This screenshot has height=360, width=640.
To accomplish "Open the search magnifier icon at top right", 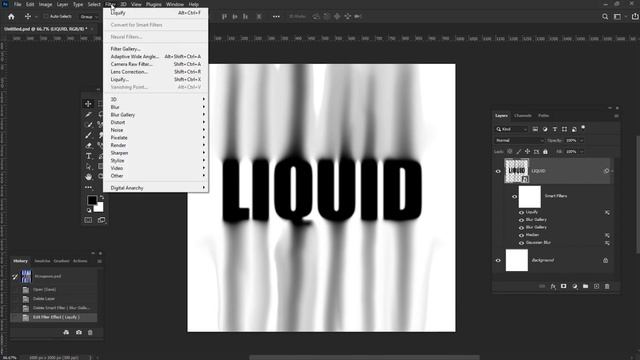I will [605, 17].
